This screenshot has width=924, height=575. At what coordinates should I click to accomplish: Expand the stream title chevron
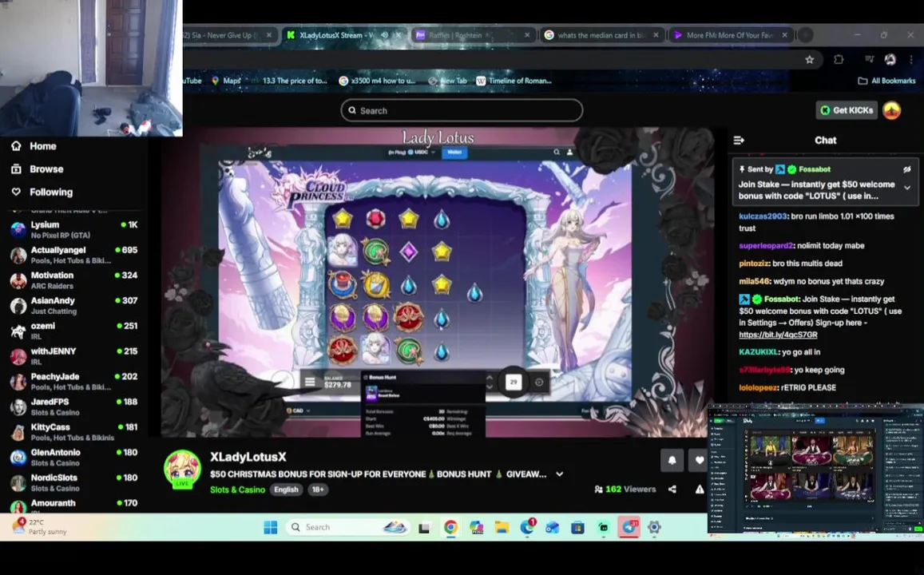tap(559, 474)
